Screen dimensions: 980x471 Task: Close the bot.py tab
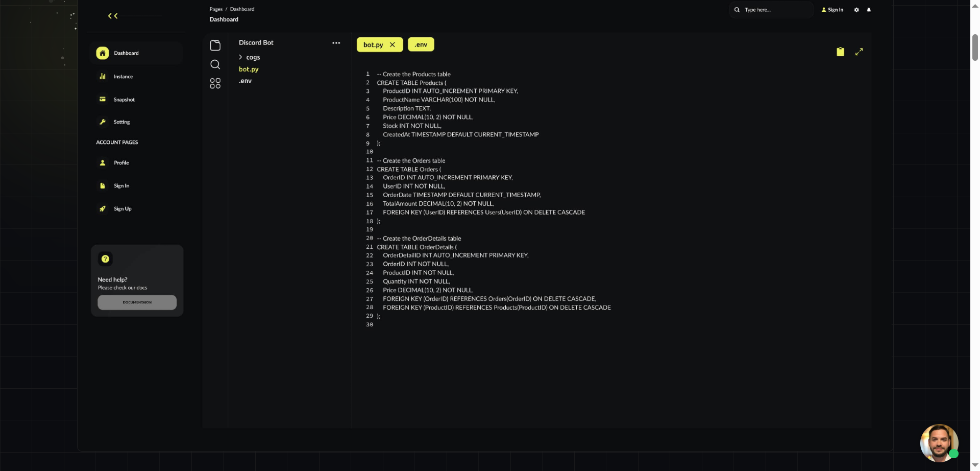tap(393, 44)
